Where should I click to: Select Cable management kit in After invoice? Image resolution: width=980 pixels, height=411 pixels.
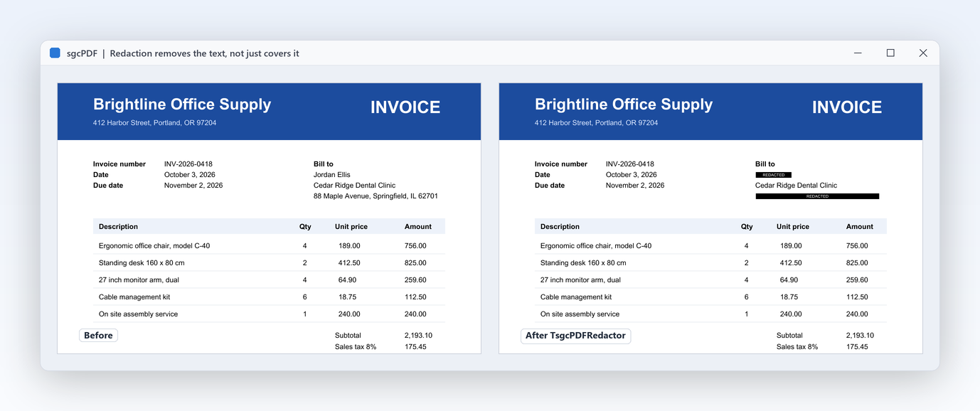pos(576,297)
